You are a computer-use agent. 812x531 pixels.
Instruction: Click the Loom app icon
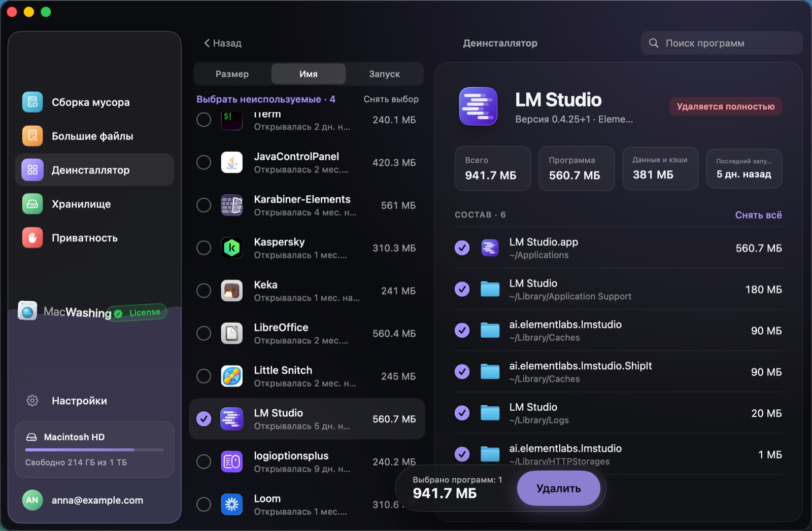(232, 504)
